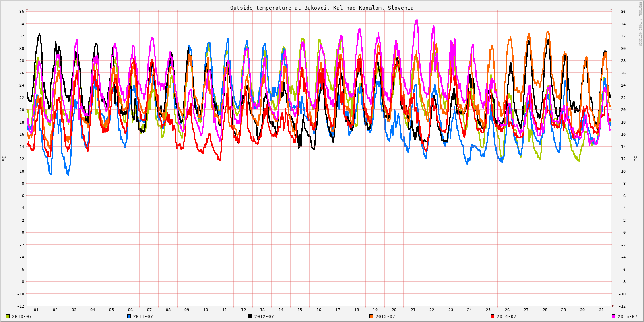Click the green 2010-07 legend swatch
Image resolution: width=644 pixels, height=322 pixels.
(8, 316)
